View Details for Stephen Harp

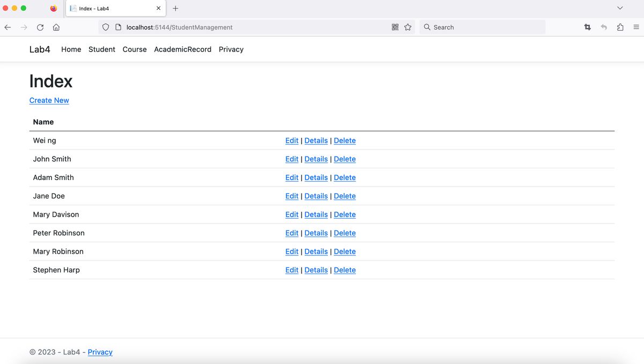point(316,270)
